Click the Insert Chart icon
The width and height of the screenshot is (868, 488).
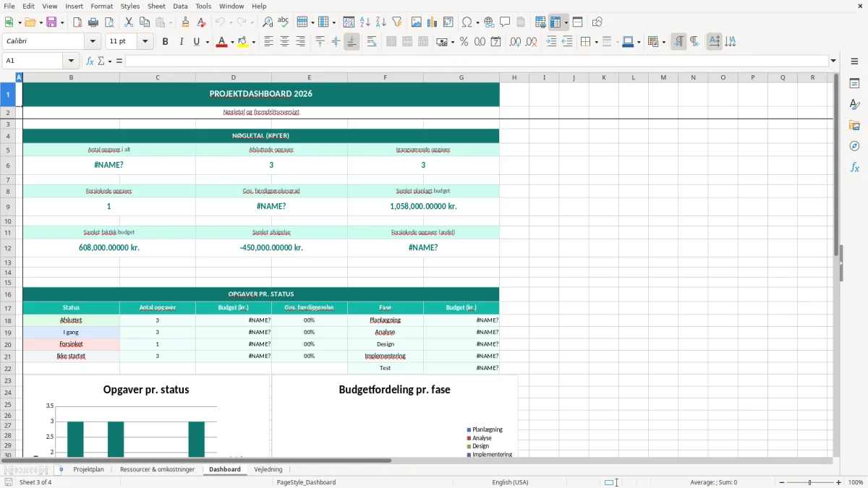tap(433, 22)
